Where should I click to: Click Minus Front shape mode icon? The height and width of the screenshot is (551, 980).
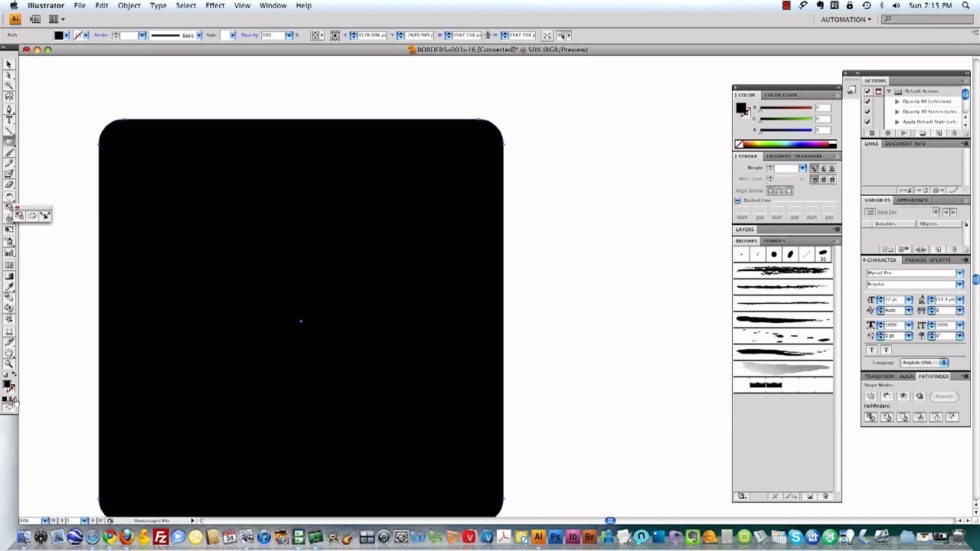[x=887, y=396]
